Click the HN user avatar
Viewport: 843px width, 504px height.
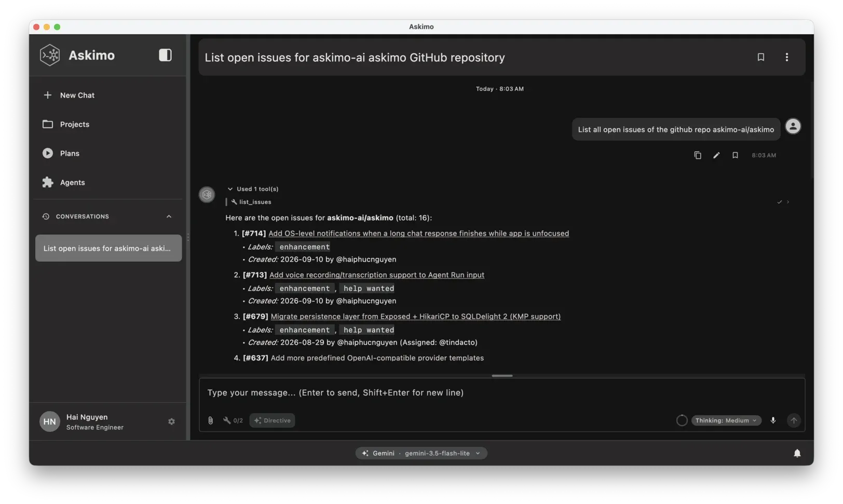click(50, 421)
